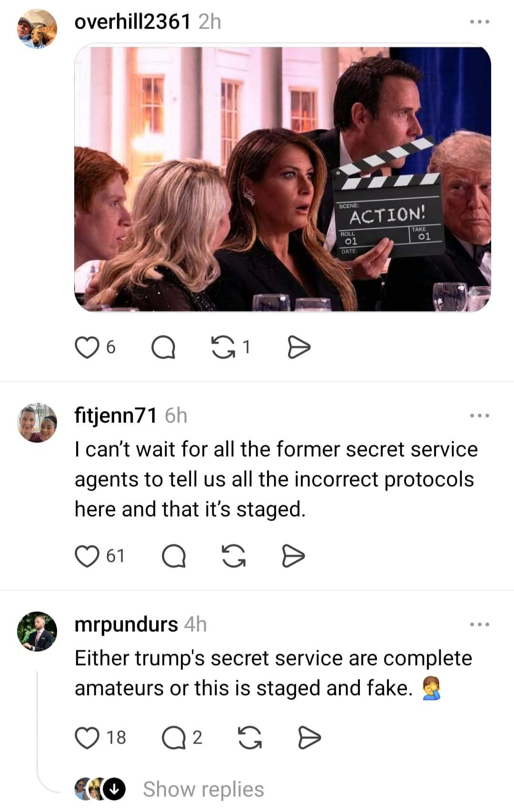Open the 2 replies bubble on mrpundurs' comment
This screenshot has height=812, width=514.
point(174,738)
